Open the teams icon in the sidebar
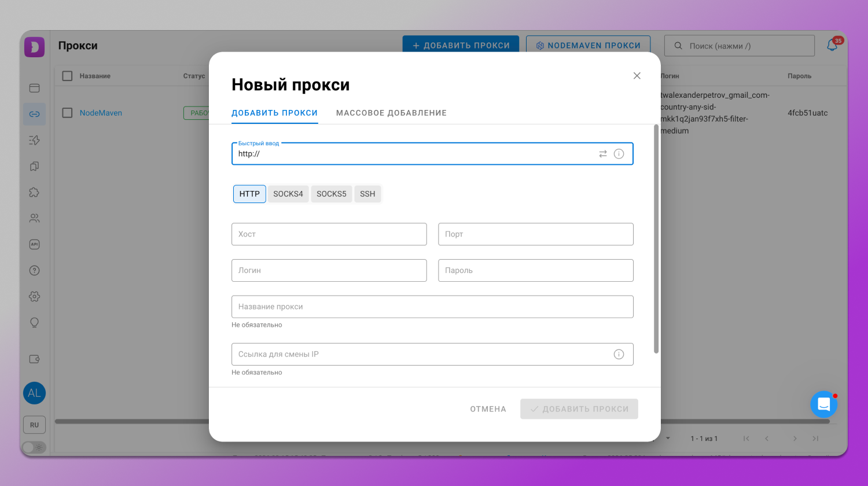 click(x=34, y=218)
